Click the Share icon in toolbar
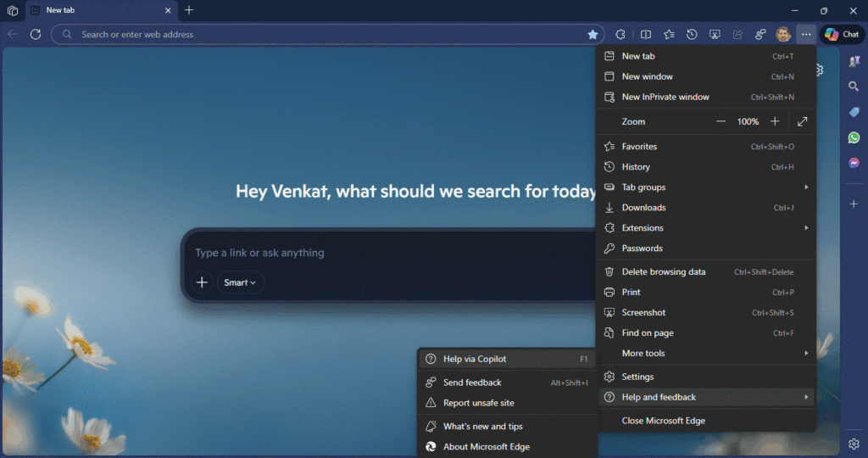The width and height of the screenshot is (868, 458). [x=737, y=34]
